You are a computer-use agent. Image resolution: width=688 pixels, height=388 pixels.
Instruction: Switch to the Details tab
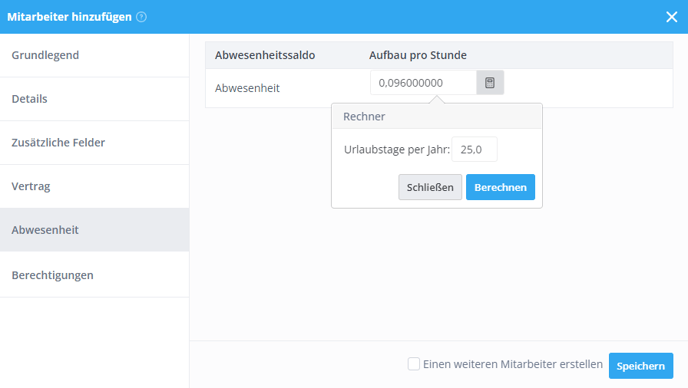(94, 99)
